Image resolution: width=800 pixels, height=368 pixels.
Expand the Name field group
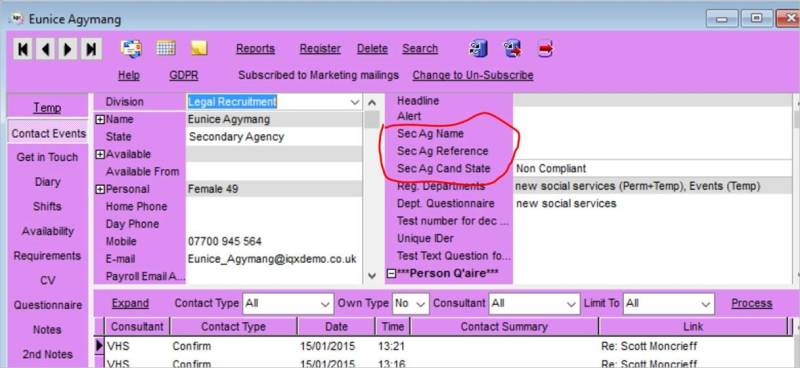pyautogui.click(x=101, y=119)
